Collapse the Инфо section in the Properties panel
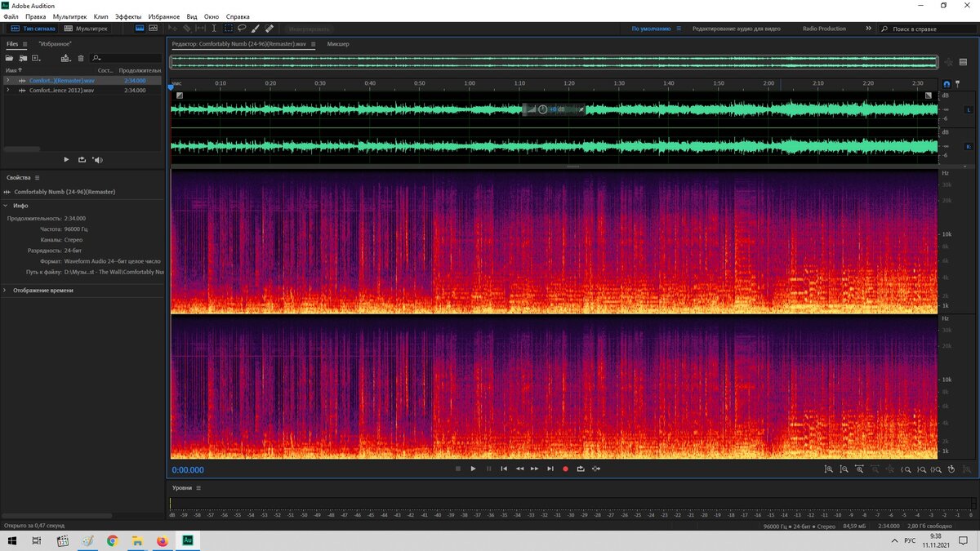The width and height of the screenshot is (980, 551). [7, 205]
